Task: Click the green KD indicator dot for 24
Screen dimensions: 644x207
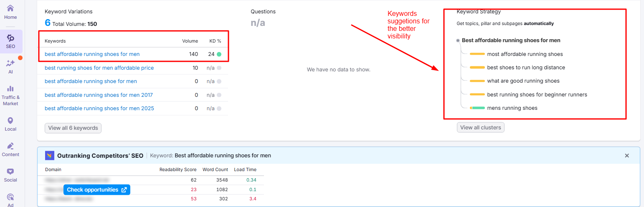Action: 219,54
